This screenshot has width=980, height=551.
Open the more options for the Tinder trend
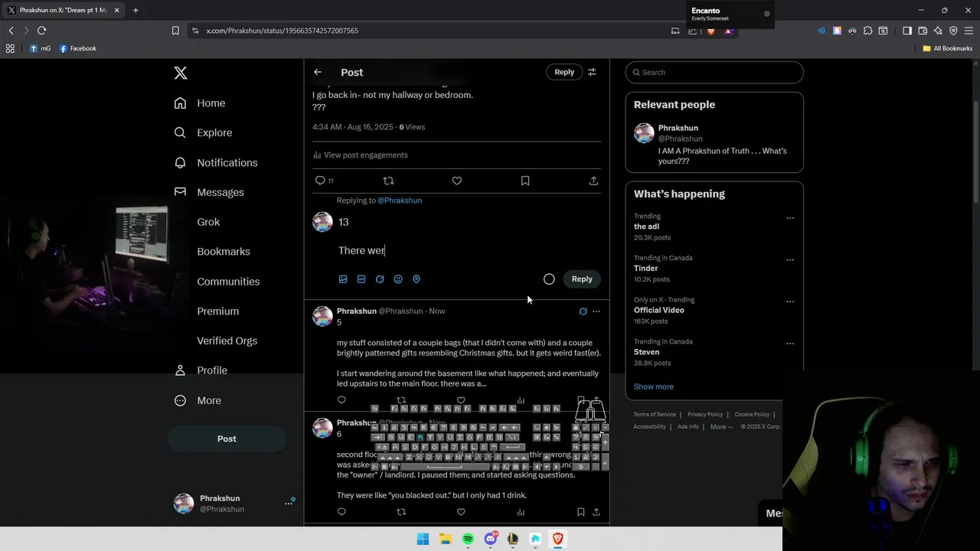[x=790, y=260]
